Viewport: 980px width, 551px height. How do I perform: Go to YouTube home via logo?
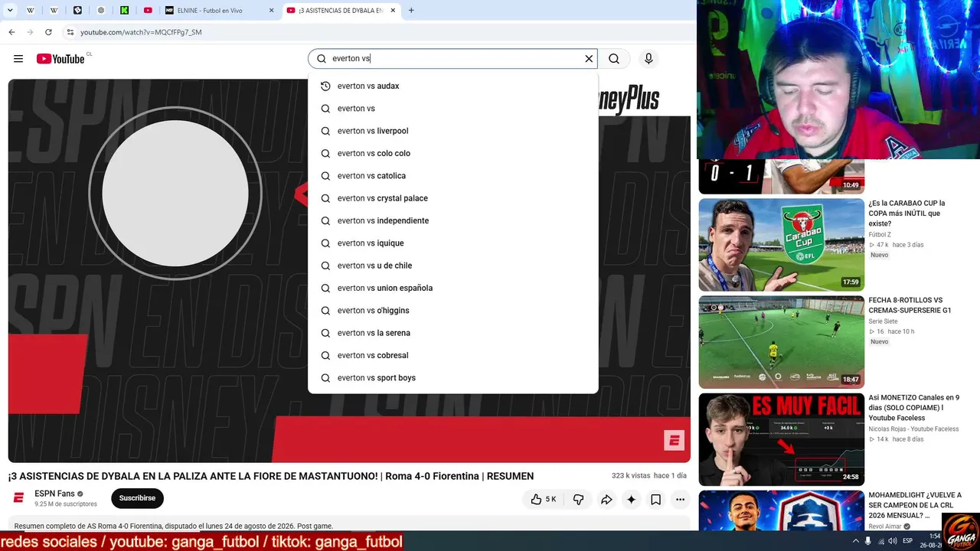(x=60, y=59)
